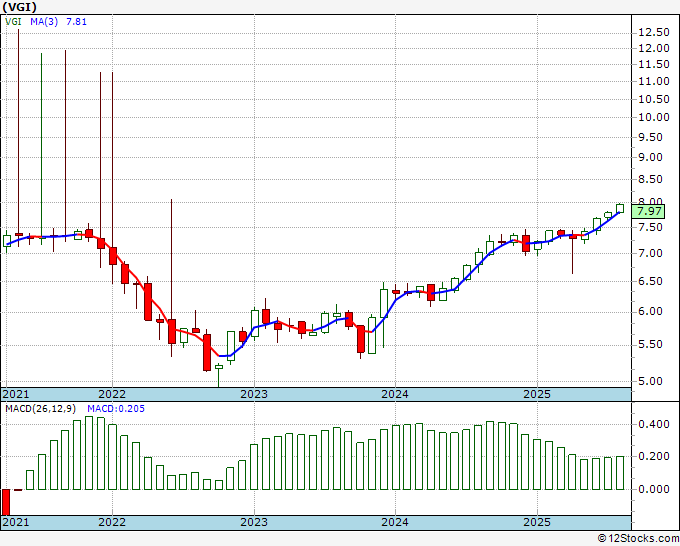680x546 pixels.
Task: Click the 9.00 price axis label
Action: pos(651,157)
